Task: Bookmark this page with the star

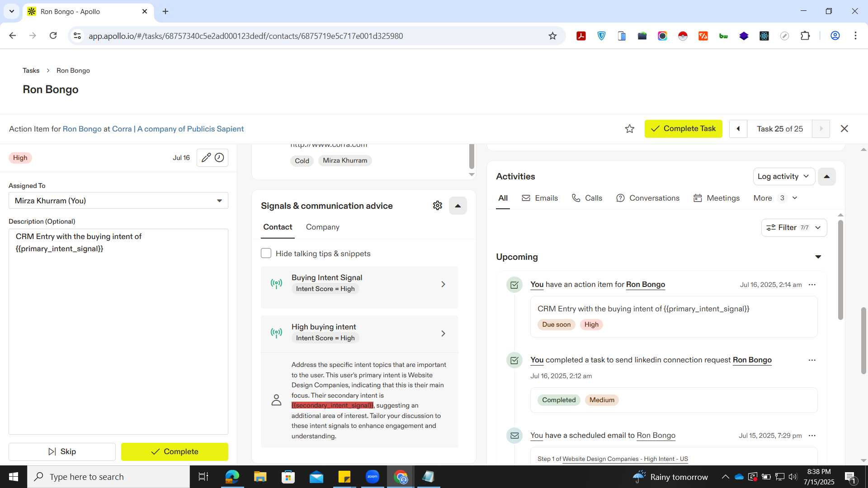Action: [552, 36]
